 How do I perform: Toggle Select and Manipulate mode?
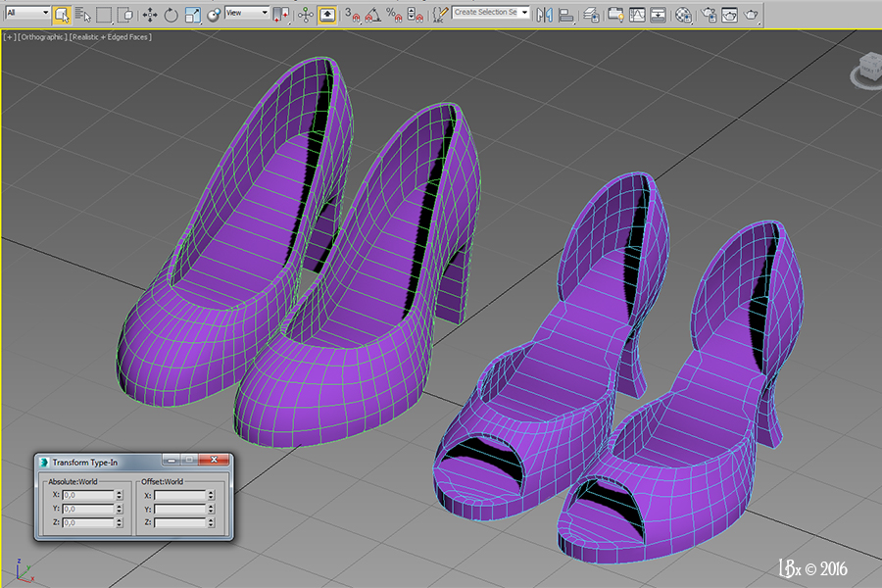coord(306,15)
